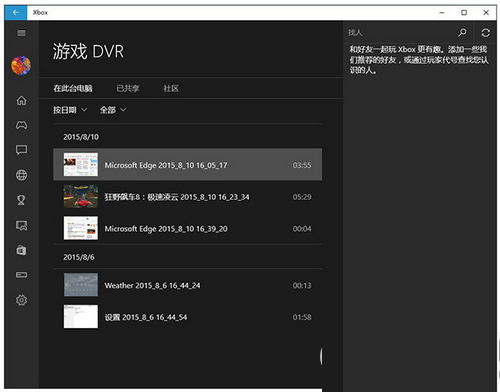
Task: Click the 01:58 duration value
Action: point(302,317)
